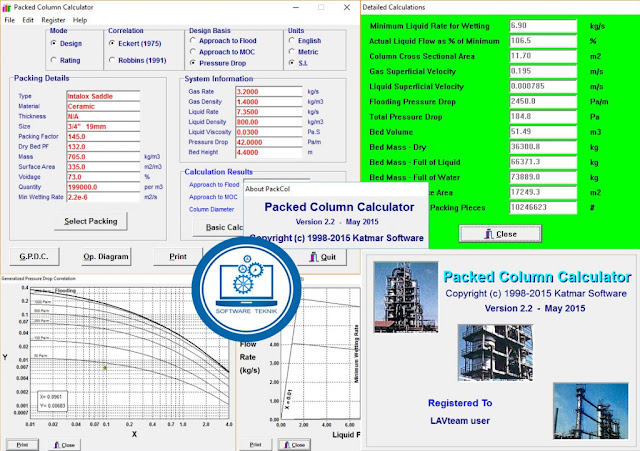Click the Mass field 705.0

click(103, 157)
